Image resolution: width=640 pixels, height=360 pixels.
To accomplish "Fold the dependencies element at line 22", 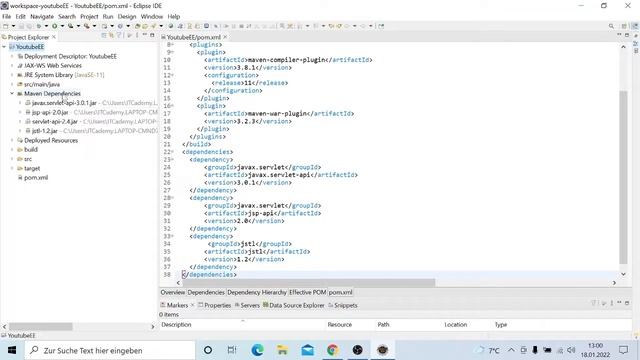I will [172, 152].
